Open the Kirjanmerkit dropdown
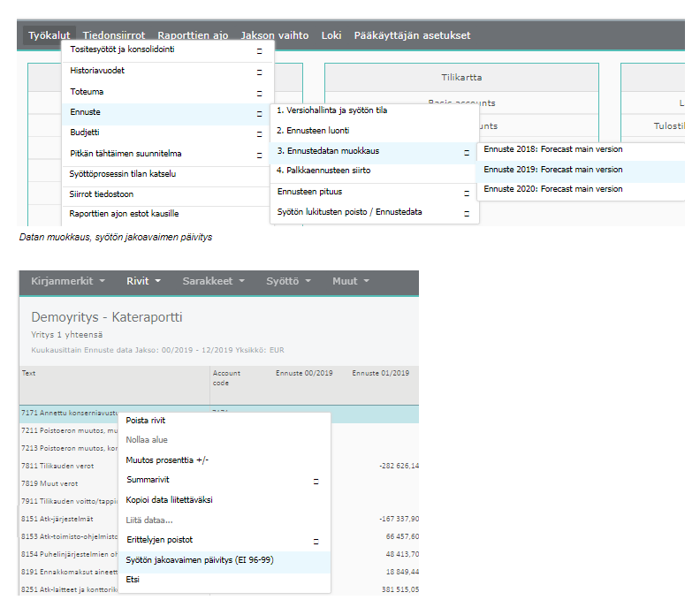 click(x=68, y=281)
